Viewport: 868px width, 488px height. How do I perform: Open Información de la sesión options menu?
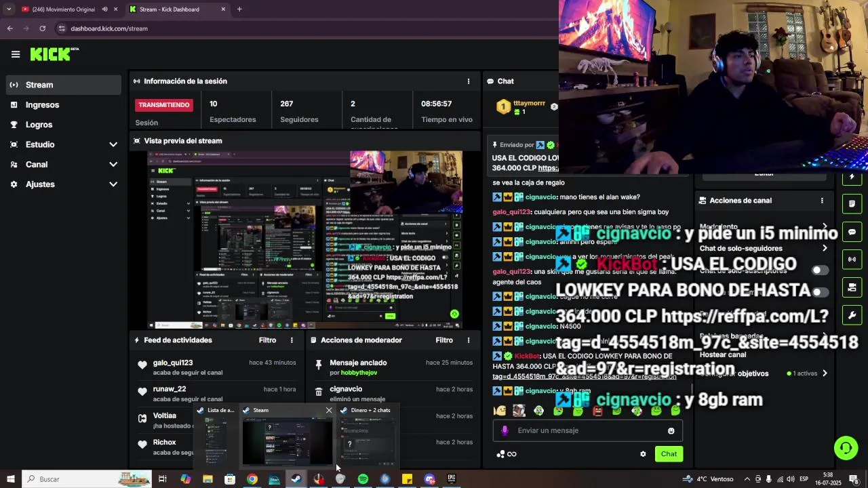[468, 81]
